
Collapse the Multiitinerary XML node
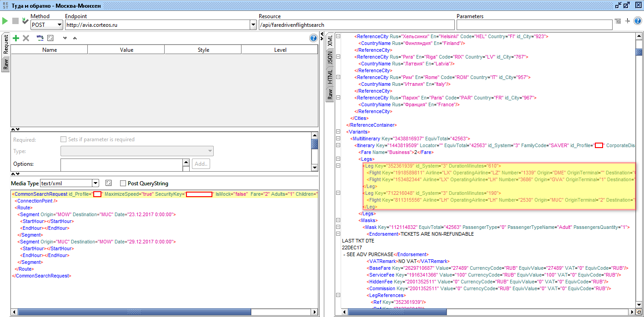338,139
